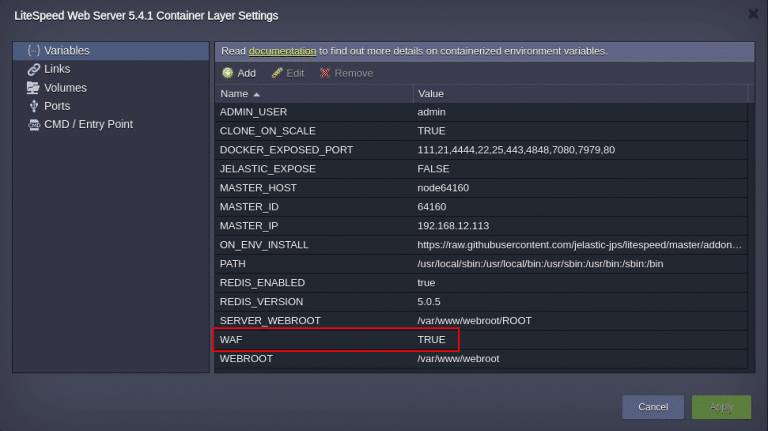
Task: Click the Cancel button
Action: tap(653, 407)
